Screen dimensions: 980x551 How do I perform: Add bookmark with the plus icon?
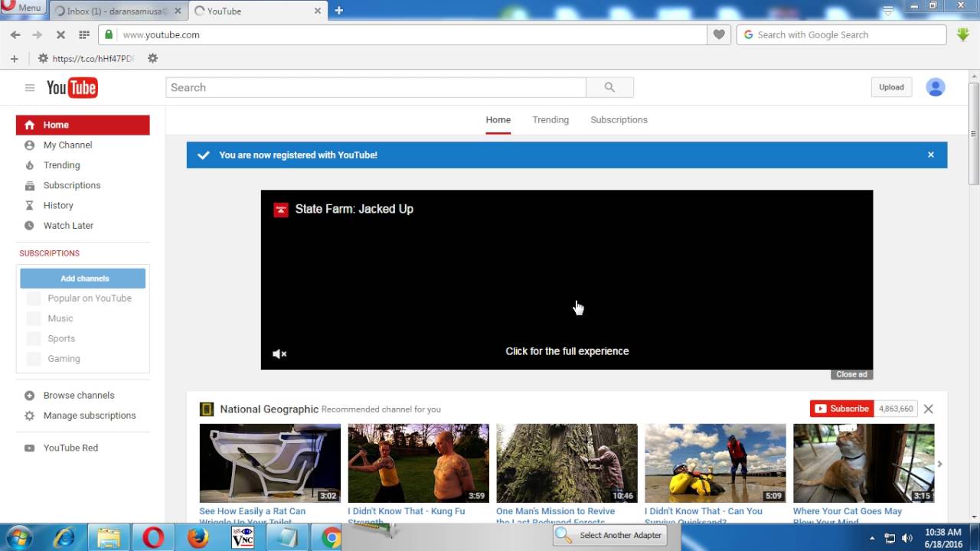(14, 58)
